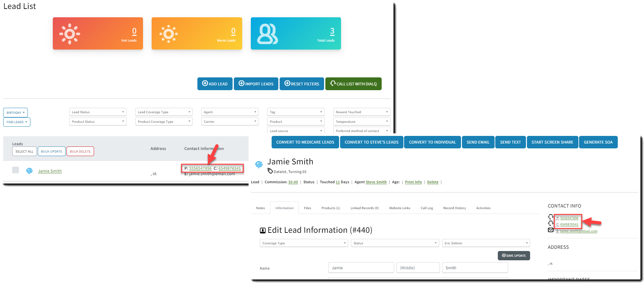Click the Delete link in lead header
The width and height of the screenshot is (644, 283).
coord(433,182)
